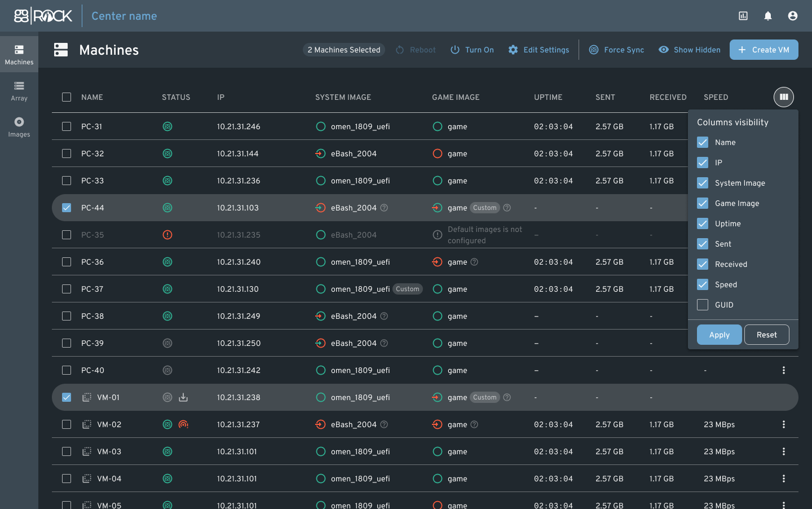Image resolution: width=812 pixels, height=509 pixels.
Task: Click the broadcast status icon on VM-02
Action: 183,424
